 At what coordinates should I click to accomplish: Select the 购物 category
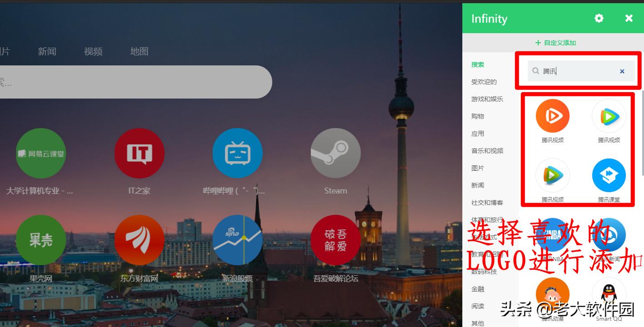pyautogui.click(x=478, y=116)
